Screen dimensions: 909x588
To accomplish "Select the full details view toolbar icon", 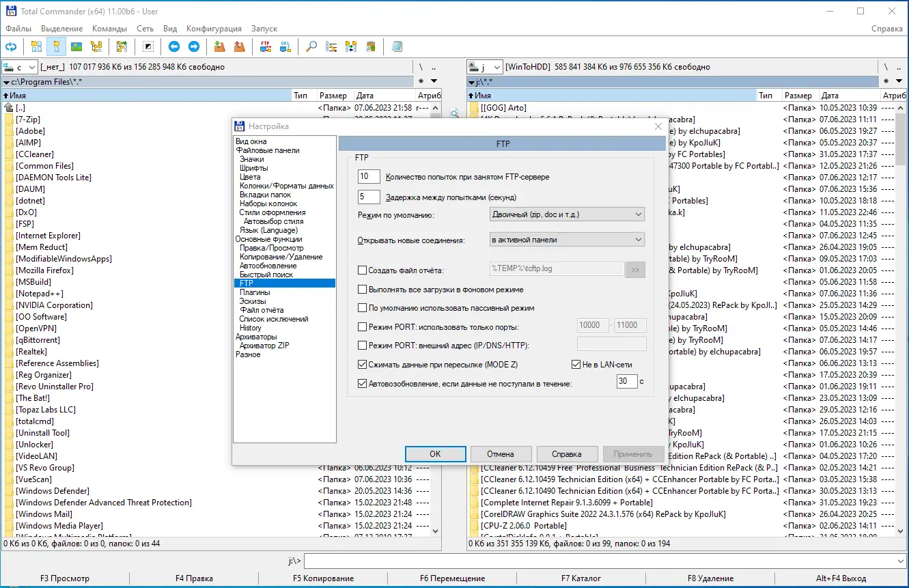I will [x=56, y=46].
